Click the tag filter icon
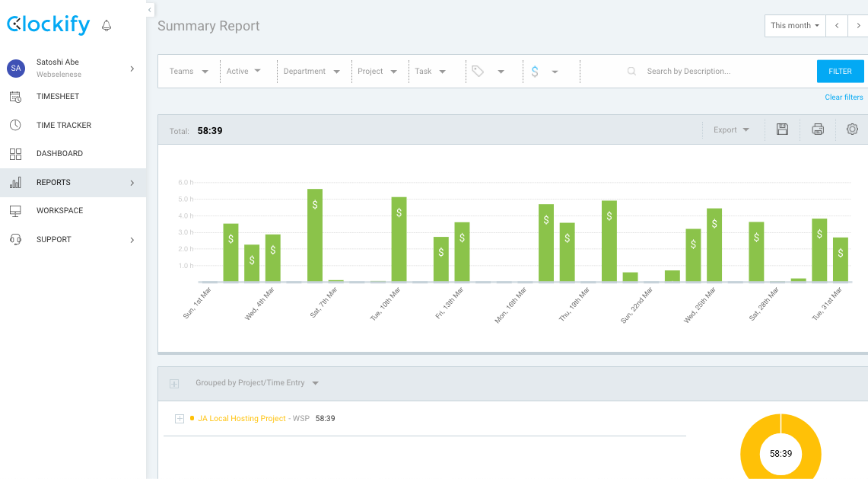This screenshot has height=479, width=868. point(478,71)
